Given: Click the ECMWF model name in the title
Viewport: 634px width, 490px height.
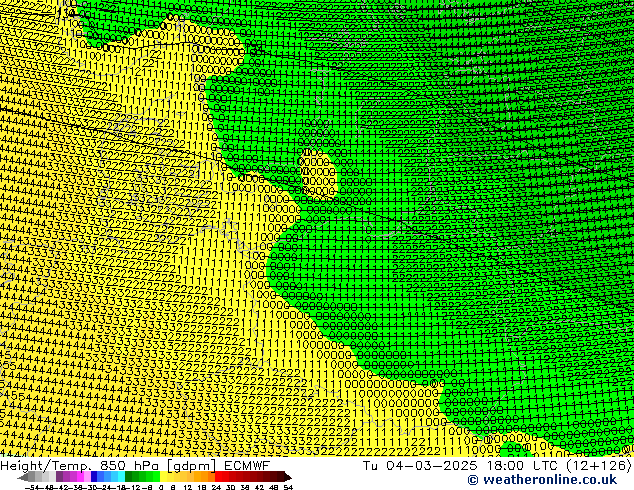Looking at the screenshot, I should [247, 466].
